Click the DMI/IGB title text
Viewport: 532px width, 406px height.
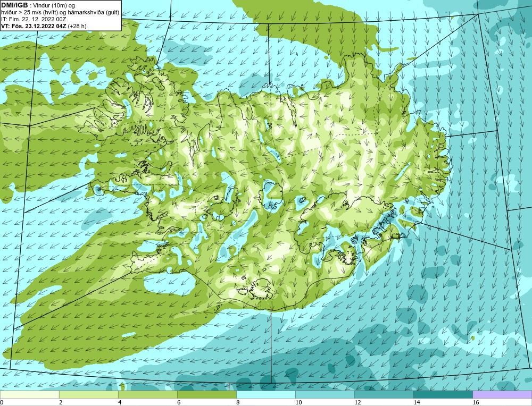[x=14, y=5]
